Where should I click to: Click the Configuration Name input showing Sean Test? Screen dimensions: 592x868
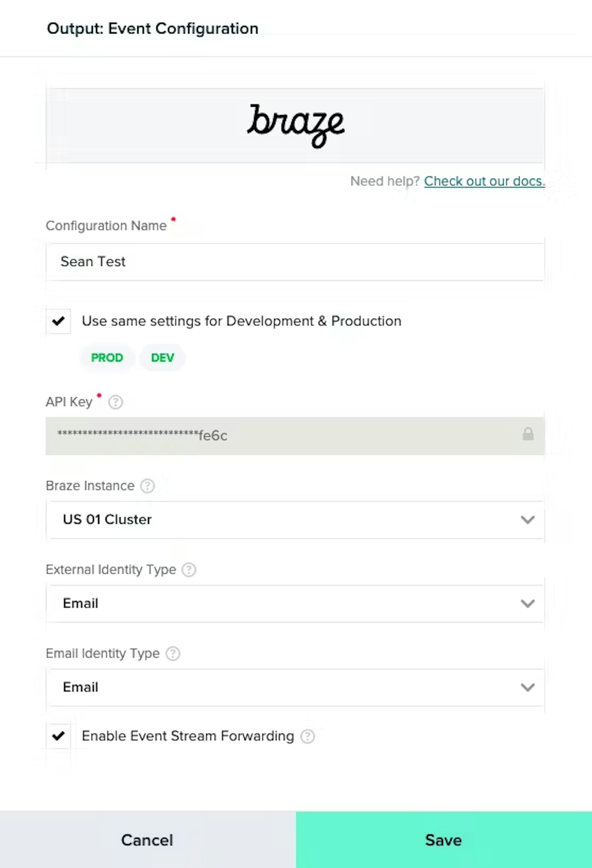295,261
